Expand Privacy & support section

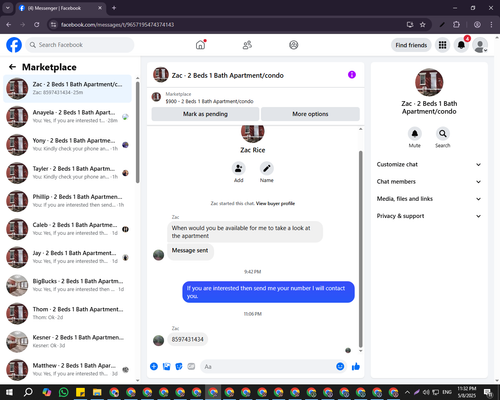(429, 216)
